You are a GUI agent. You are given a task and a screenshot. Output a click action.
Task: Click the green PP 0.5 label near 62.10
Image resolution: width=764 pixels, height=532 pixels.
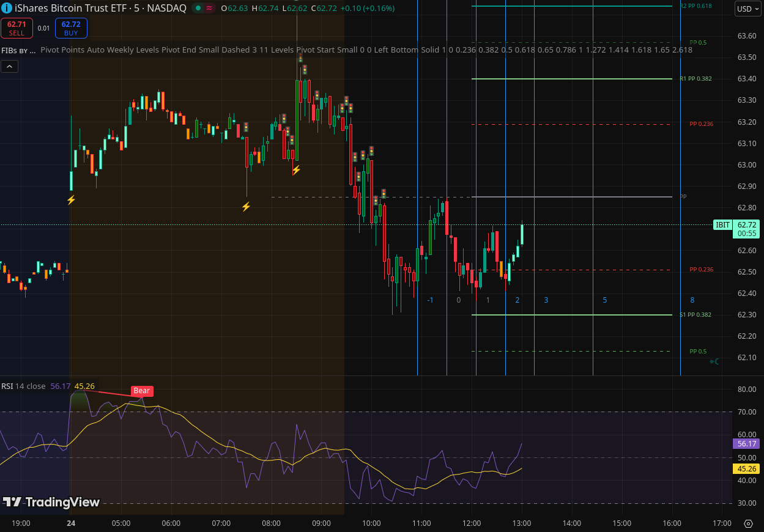(698, 351)
